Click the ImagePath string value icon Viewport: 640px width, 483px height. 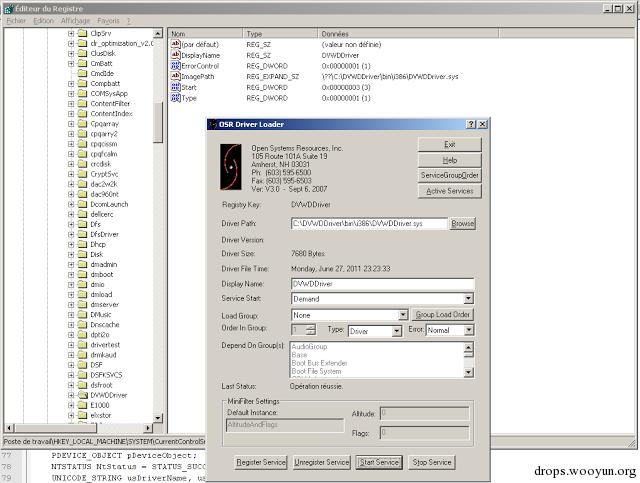(176, 76)
